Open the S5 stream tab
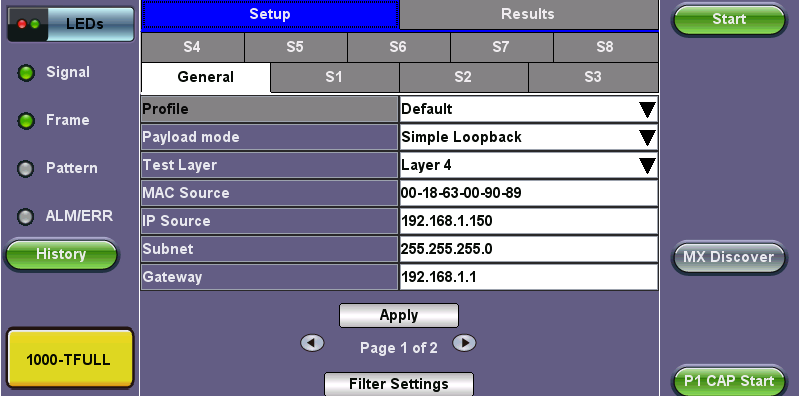 tap(295, 47)
